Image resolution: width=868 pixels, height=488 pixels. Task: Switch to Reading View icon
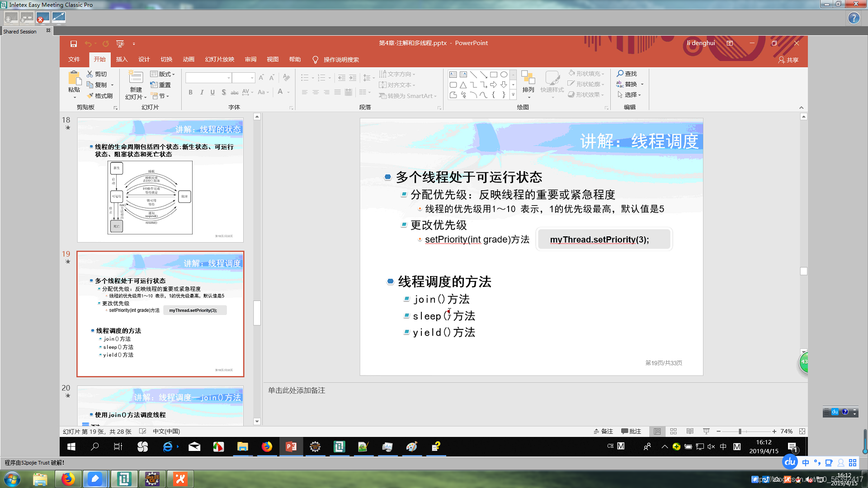(690, 432)
